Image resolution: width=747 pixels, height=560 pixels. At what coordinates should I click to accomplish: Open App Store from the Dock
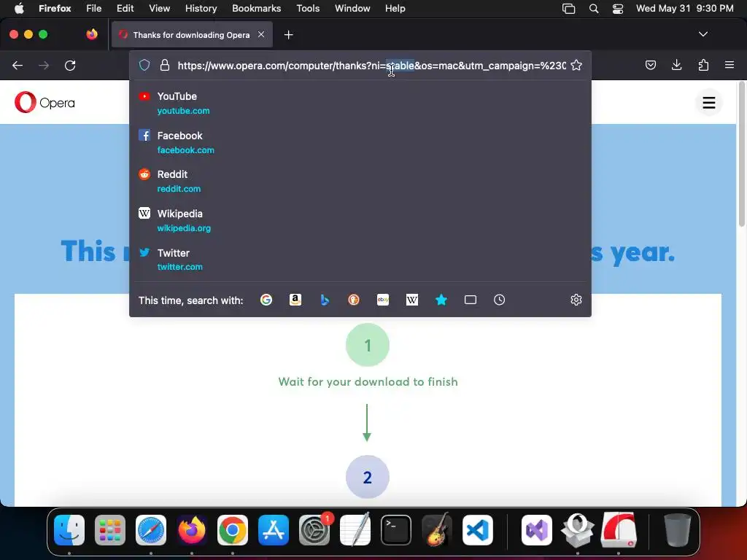coord(274,530)
